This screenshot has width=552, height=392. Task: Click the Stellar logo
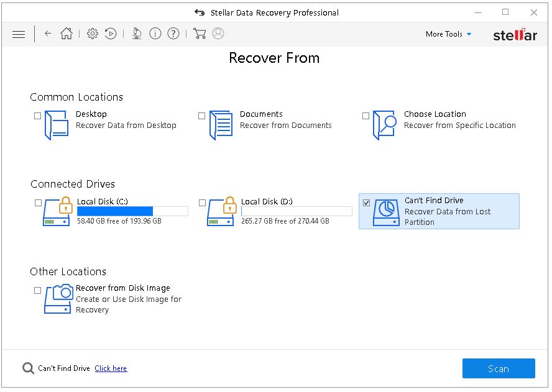click(x=515, y=34)
